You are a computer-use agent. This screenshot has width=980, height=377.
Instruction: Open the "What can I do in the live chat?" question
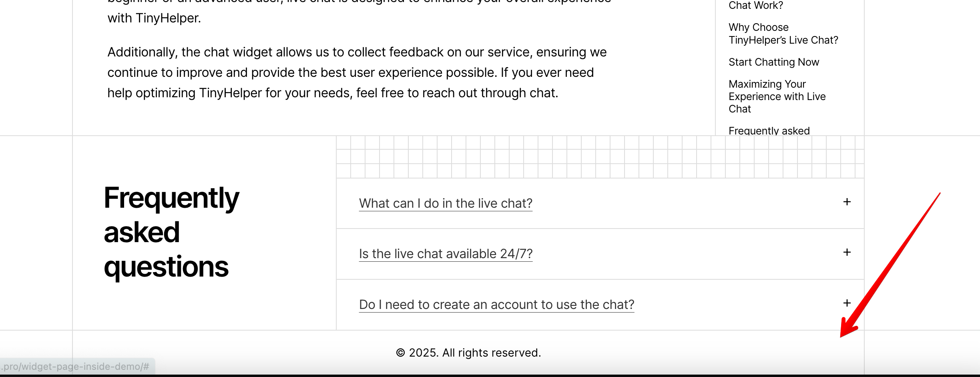445,203
